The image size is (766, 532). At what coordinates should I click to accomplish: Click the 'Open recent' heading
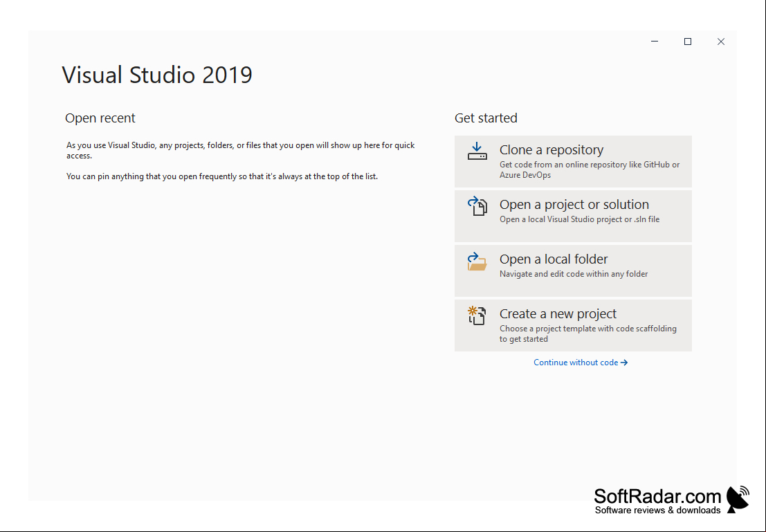click(100, 118)
